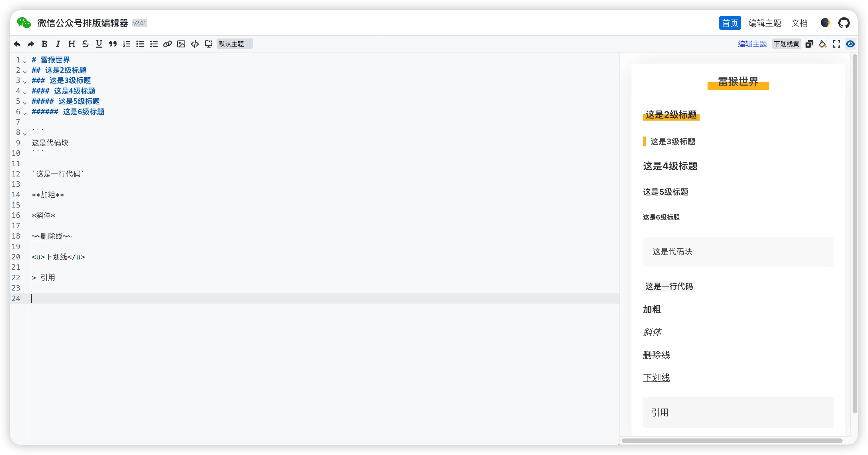The image size is (868, 455).
Task: Insert a hyperlink with the chain icon
Action: (168, 44)
